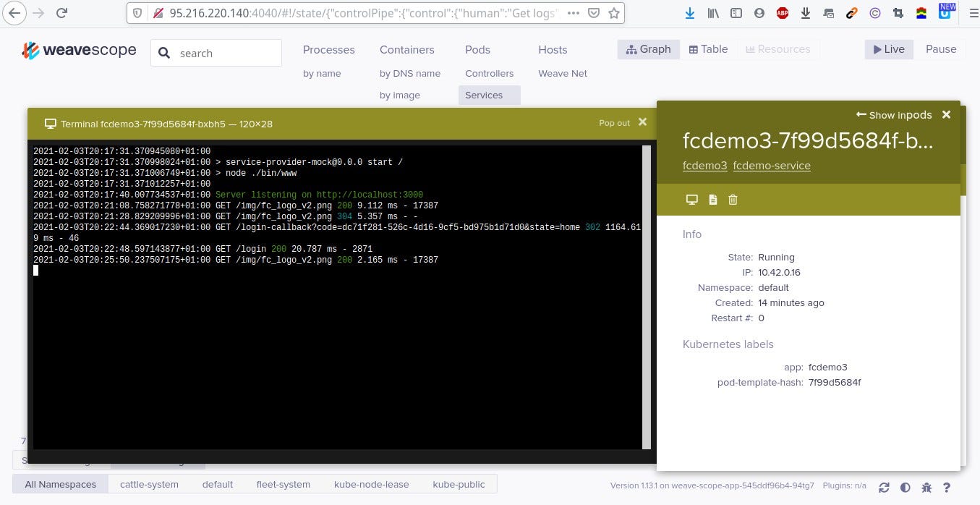The image size is (980, 505).
Task: Reload the page in the browser
Action: point(62,12)
